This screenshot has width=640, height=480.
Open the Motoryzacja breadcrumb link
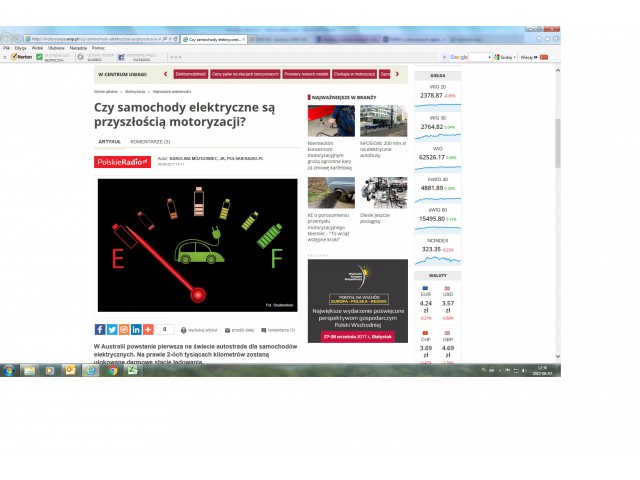(x=132, y=91)
